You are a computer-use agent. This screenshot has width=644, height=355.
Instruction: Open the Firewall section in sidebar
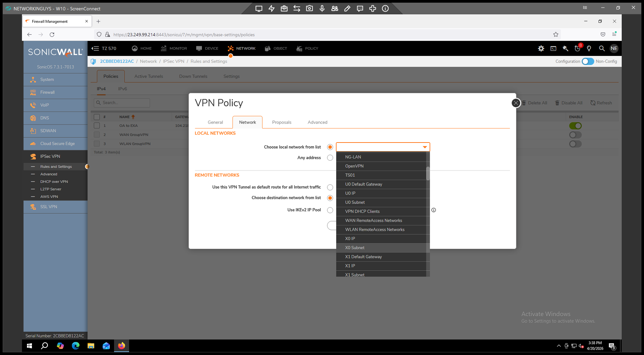click(47, 92)
